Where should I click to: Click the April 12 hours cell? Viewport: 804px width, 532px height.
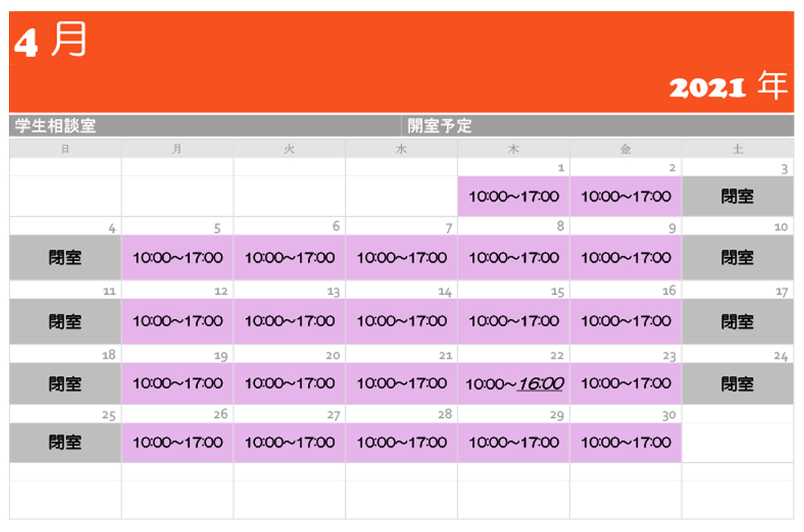[x=178, y=321]
